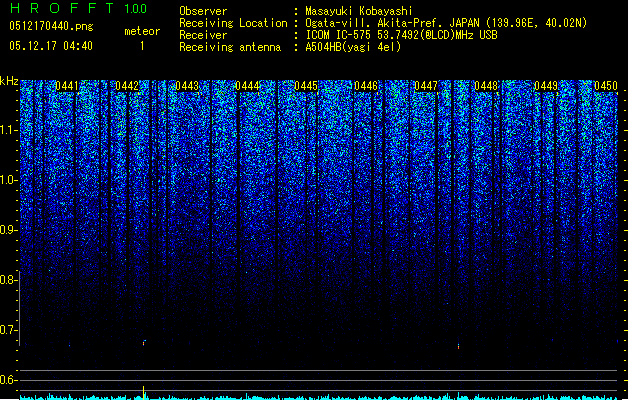The image size is (629, 400).
Task: Click the date stamp 05.12.17 04:40
Action: [x=51, y=46]
